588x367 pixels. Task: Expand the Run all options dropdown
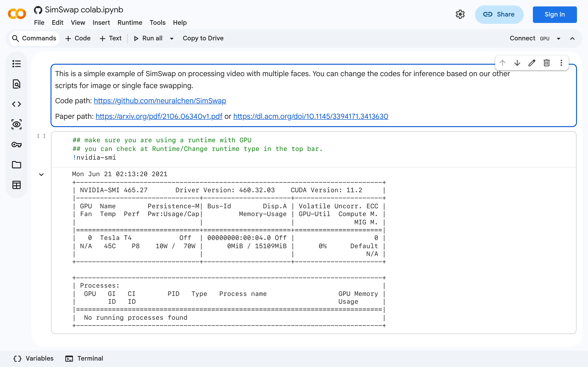pos(172,38)
